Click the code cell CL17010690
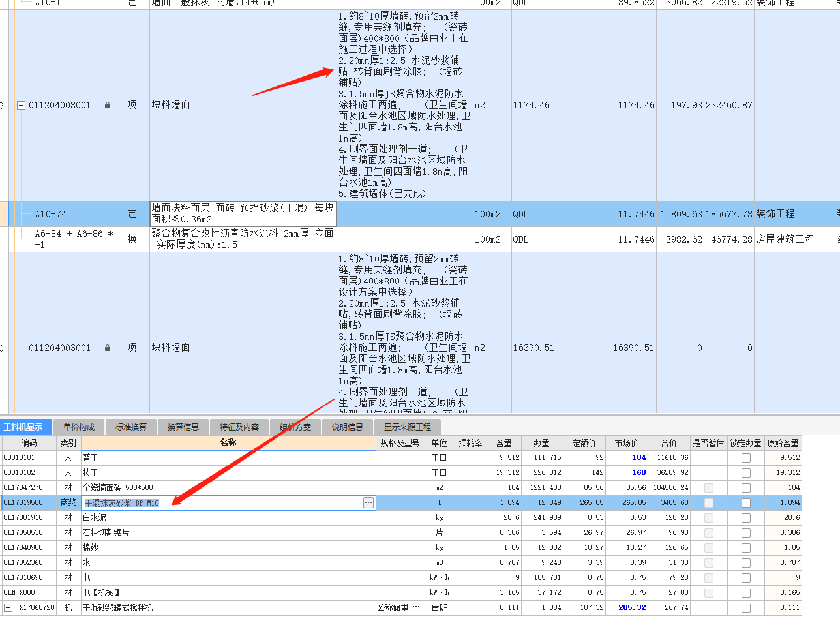 (29, 578)
